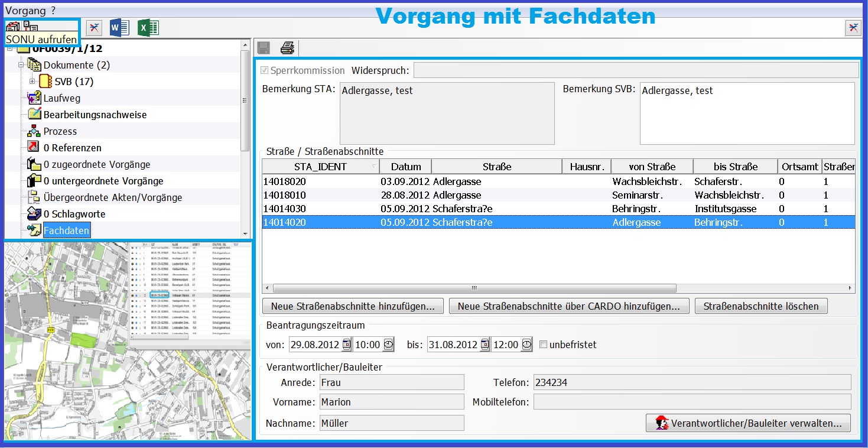
Task: Click Straßenabschnitte löschen button
Action: [x=761, y=306]
